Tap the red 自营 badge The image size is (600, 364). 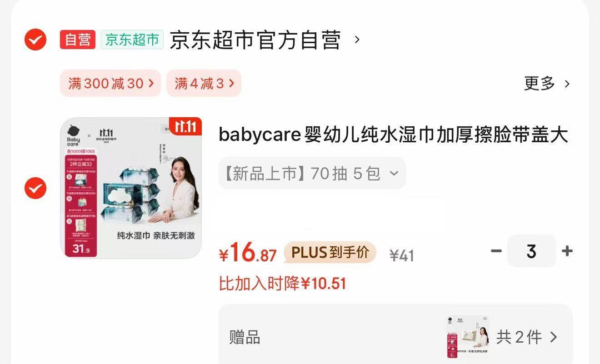(x=78, y=40)
